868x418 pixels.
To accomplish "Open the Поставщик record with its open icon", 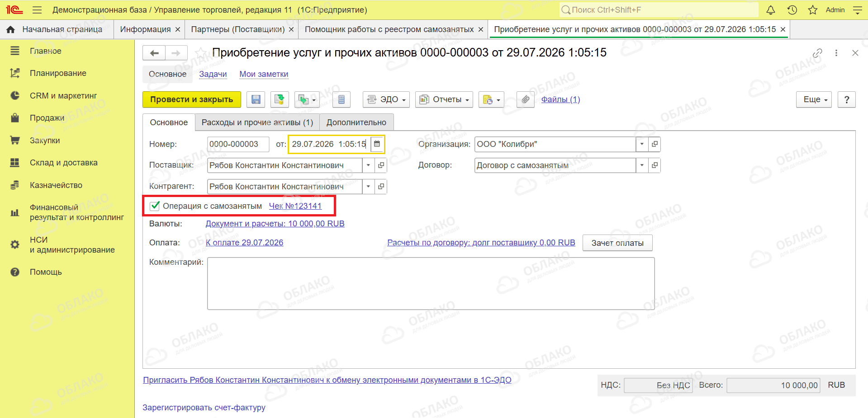I will click(x=381, y=165).
